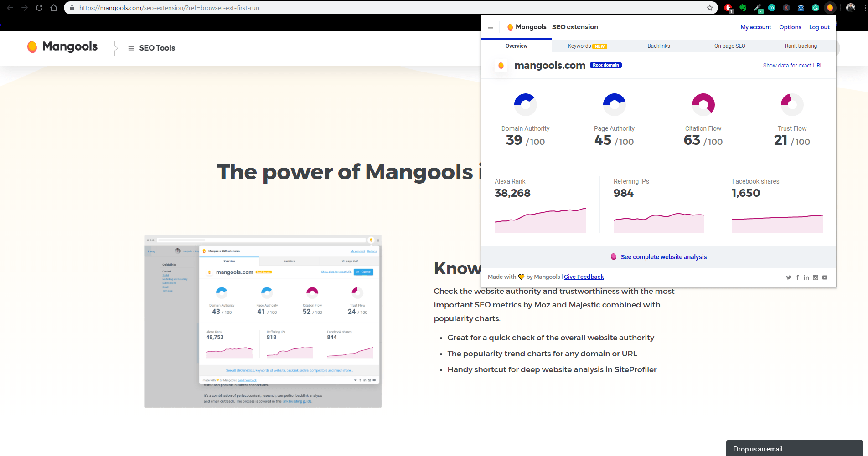The image size is (868, 456).
Task: Open the Rank tracking tab
Action: click(801, 46)
